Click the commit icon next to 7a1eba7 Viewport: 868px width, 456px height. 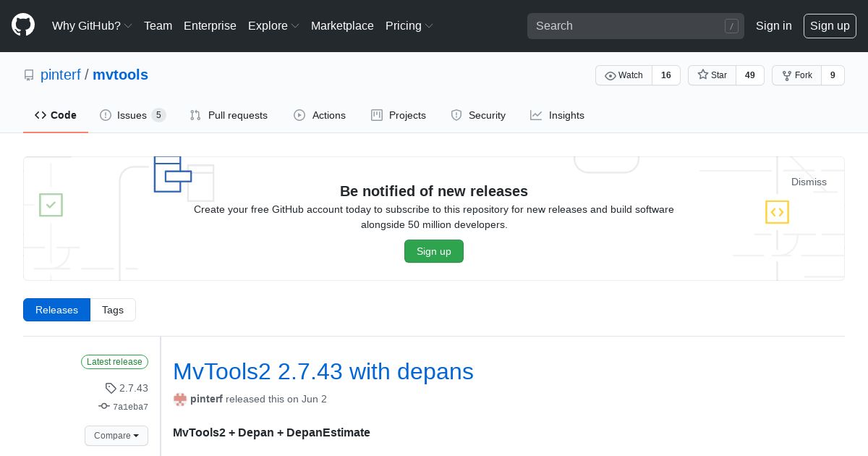(104, 407)
